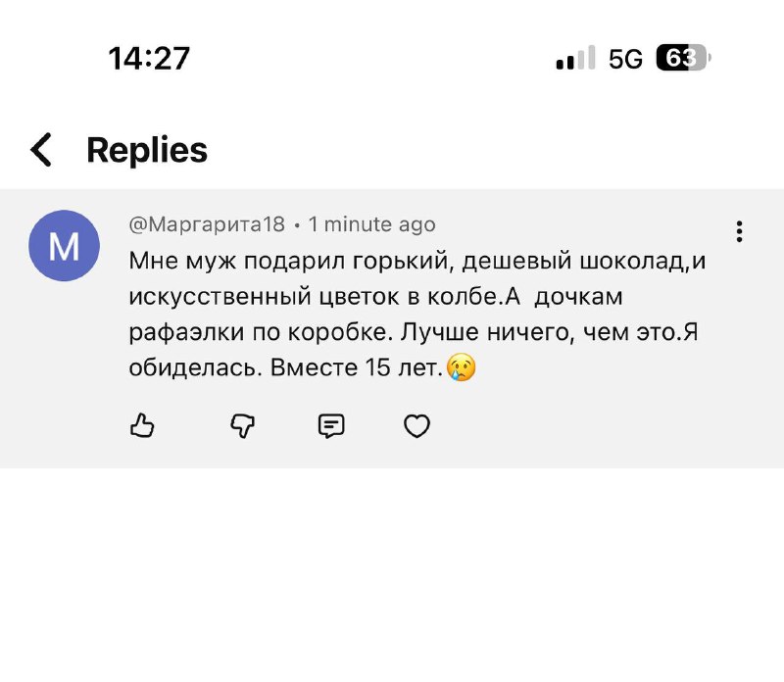Tap the crying face emoji
Screen dimensions: 784x682
click(461, 367)
